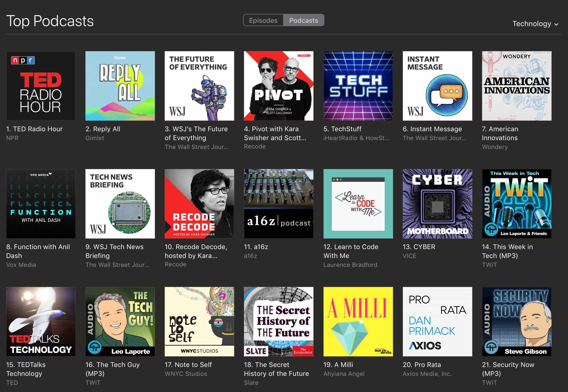Click Wondery publisher under American Innovations
The height and width of the screenshot is (392, 568).
[495, 147]
